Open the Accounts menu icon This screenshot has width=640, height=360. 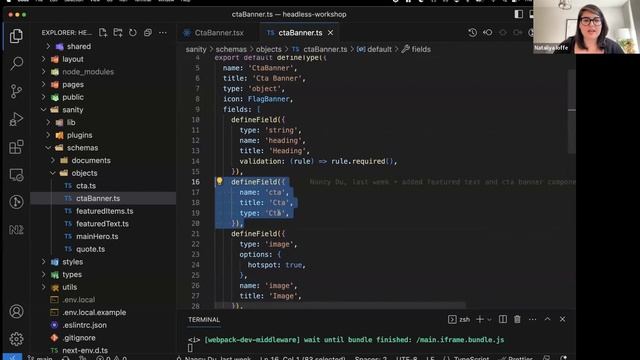[x=16, y=311]
